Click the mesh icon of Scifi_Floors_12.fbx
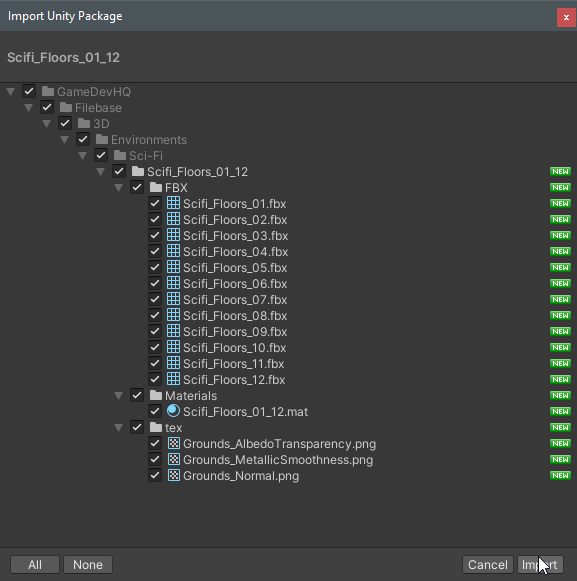 (x=173, y=379)
